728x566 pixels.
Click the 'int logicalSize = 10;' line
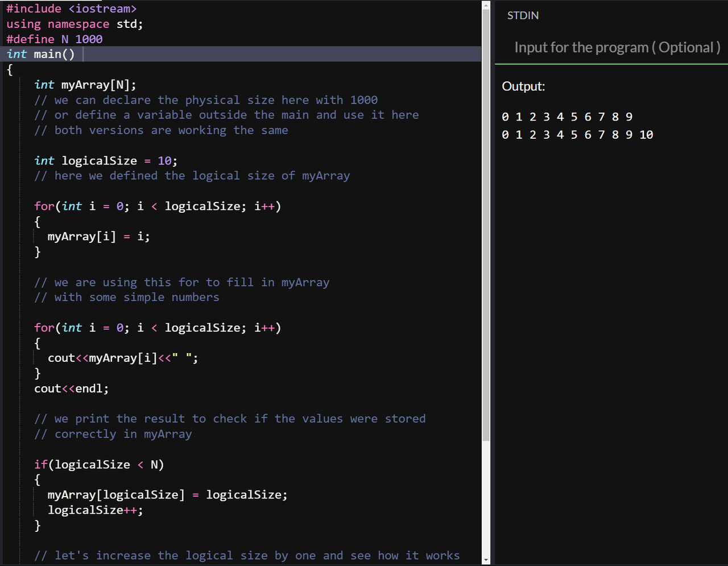pyautogui.click(x=106, y=160)
